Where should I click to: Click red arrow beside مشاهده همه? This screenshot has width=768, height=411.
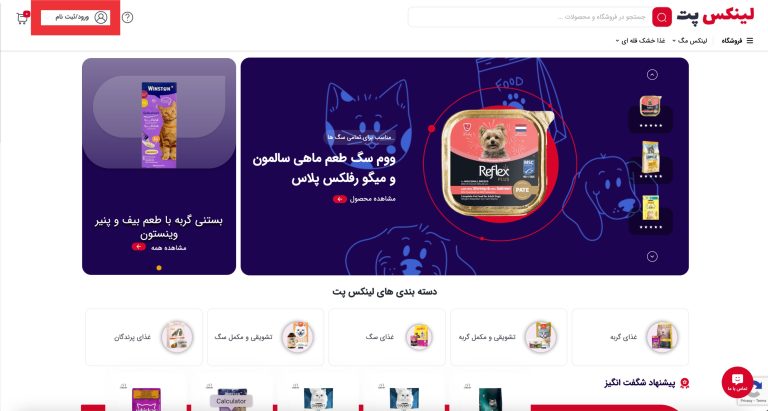click(x=139, y=246)
